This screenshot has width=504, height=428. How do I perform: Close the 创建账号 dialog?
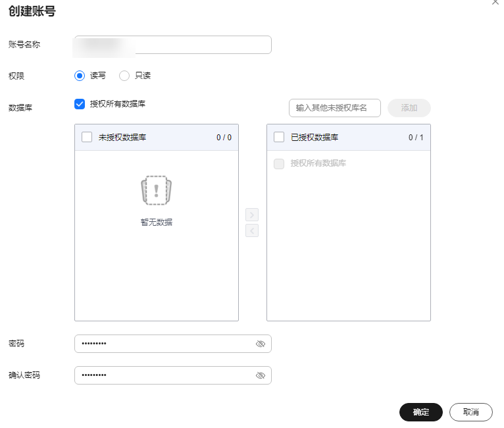point(495,2)
